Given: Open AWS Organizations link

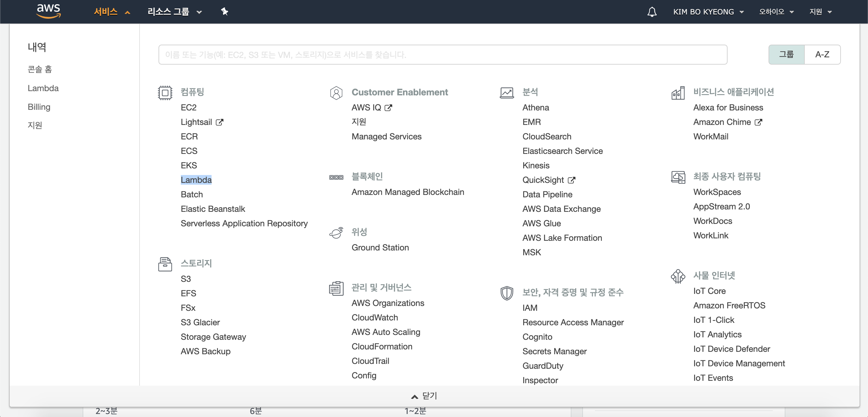Looking at the screenshot, I should pyautogui.click(x=388, y=303).
